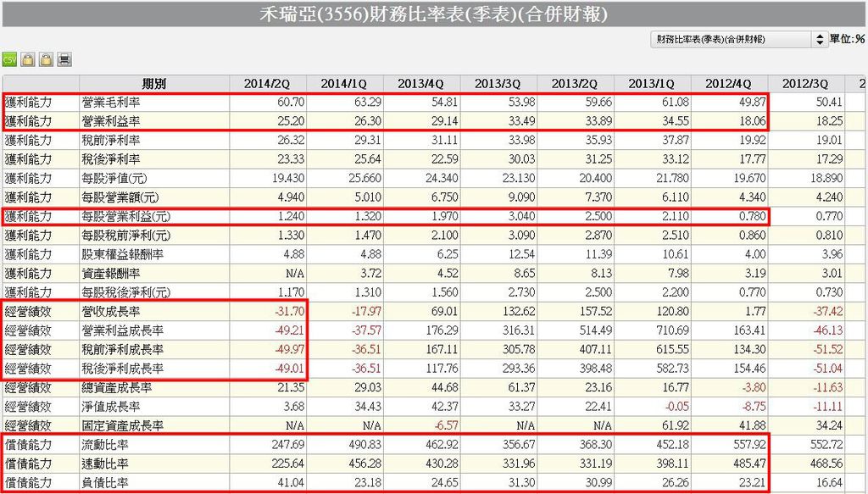Select the 2014/1Q column header
The width and height of the screenshot is (868, 494).
[x=344, y=84]
